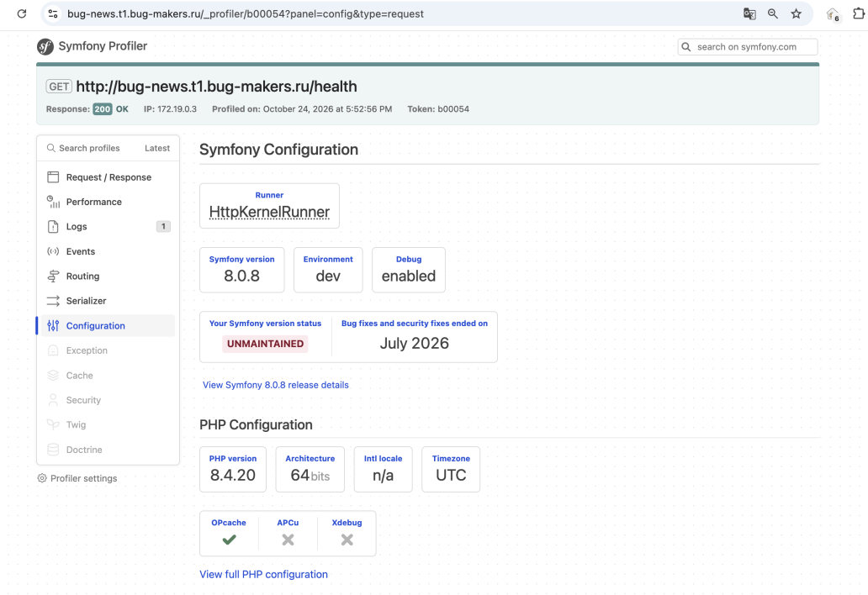
Task: Click the Symfony Profiler title
Action: coord(103,46)
